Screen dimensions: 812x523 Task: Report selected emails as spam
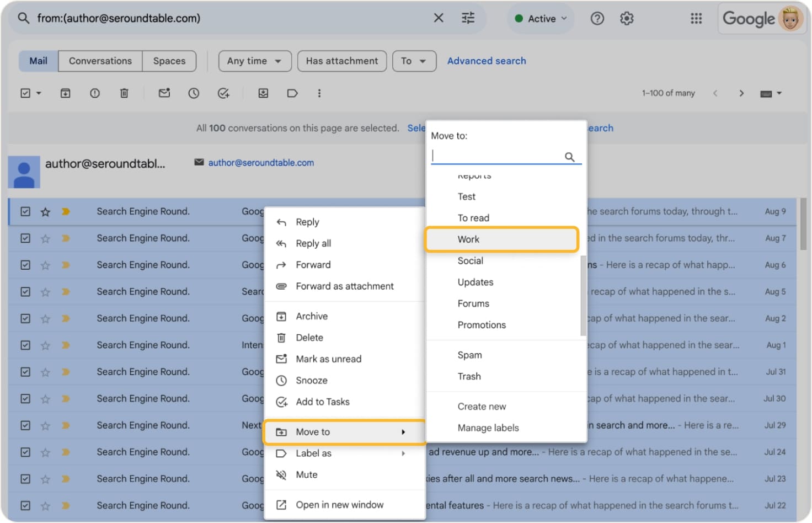[x=95, y=93]
